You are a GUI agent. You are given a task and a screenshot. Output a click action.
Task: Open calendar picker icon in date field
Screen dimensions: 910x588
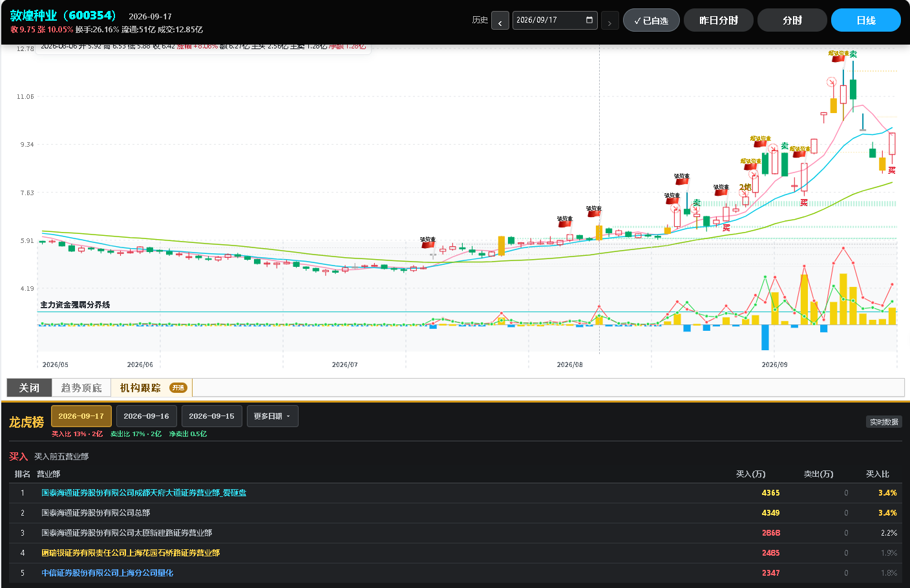tap(589, 20)
